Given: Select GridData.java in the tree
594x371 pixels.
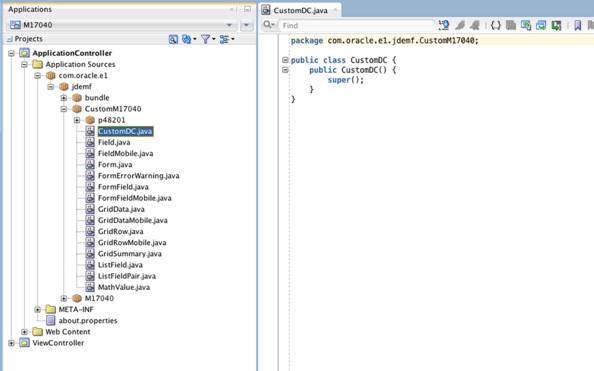Looking at the screenshot, I should click(121, 209).
